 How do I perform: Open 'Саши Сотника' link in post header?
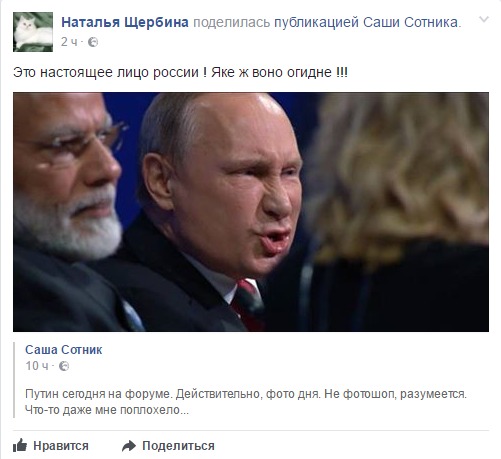(x=411, y=22)
